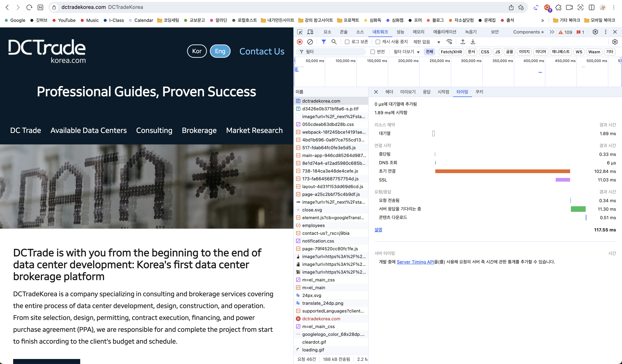Click the orange 초기 연결 timing bar
The height and width of the screenshot is (364, 622).
502,171
